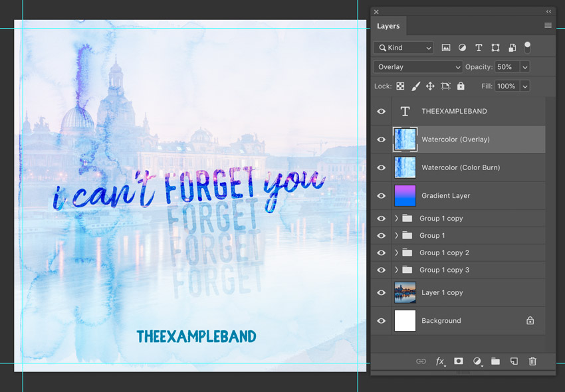Open the Kind filter dropdown

click(403, 48)
